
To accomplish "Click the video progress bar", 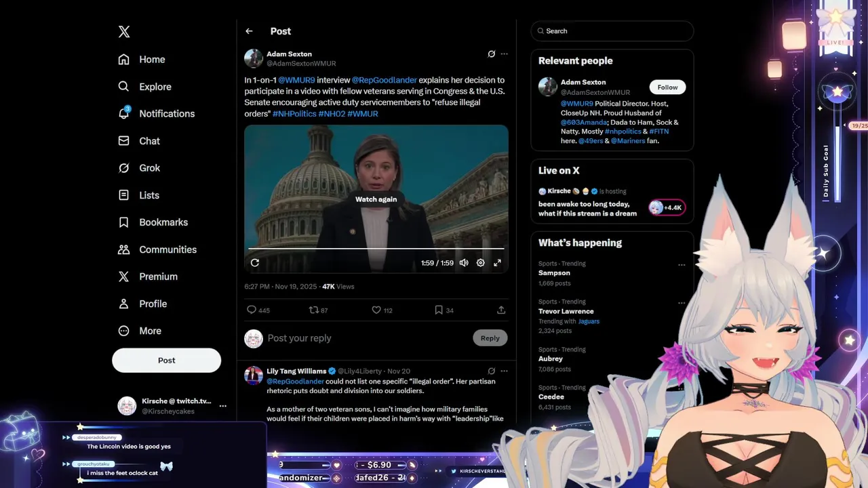I will pyautogui.click(x=376, y=249).
